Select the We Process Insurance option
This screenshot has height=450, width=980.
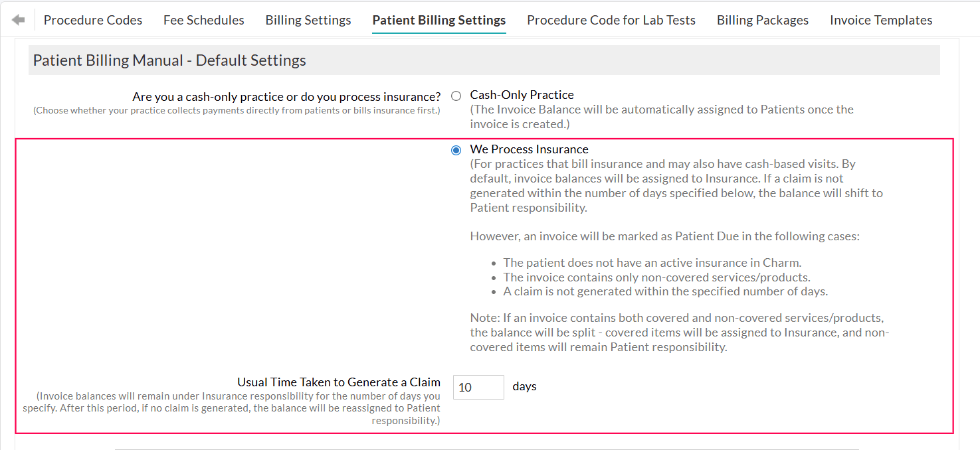pos(456,150)
